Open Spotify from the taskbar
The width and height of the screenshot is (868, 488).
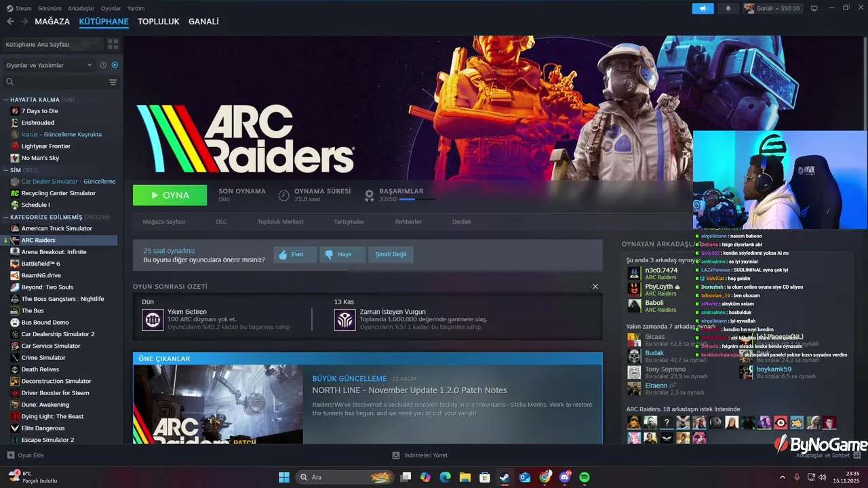click(585, 477)
